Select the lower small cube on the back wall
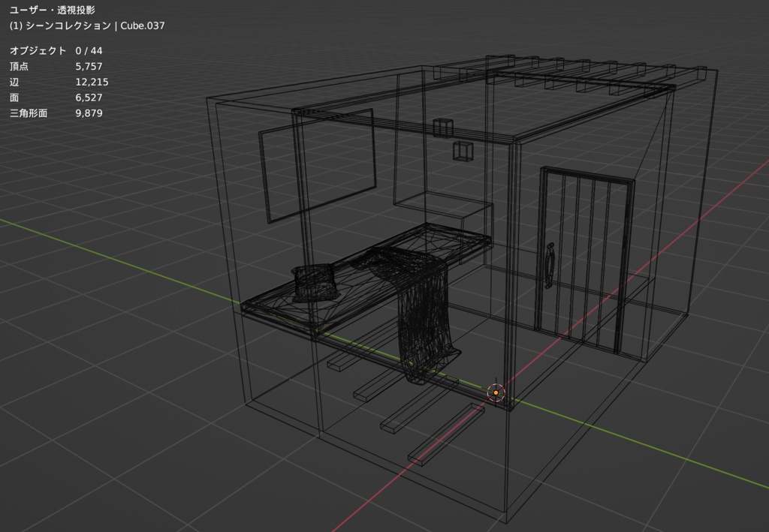The width and height of the screenshot is (769, 532). tap(463, 151)
